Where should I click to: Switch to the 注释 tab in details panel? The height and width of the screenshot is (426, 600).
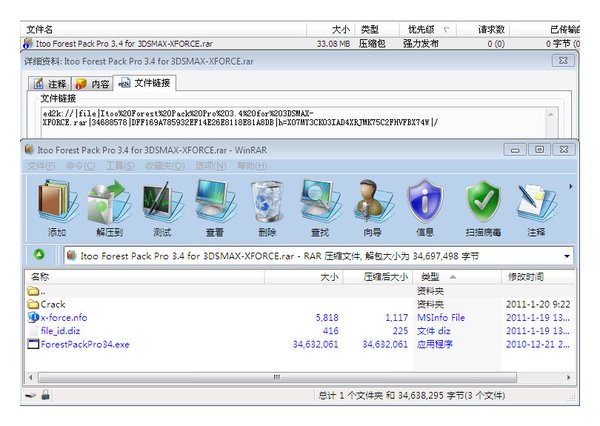coord(50,84)
